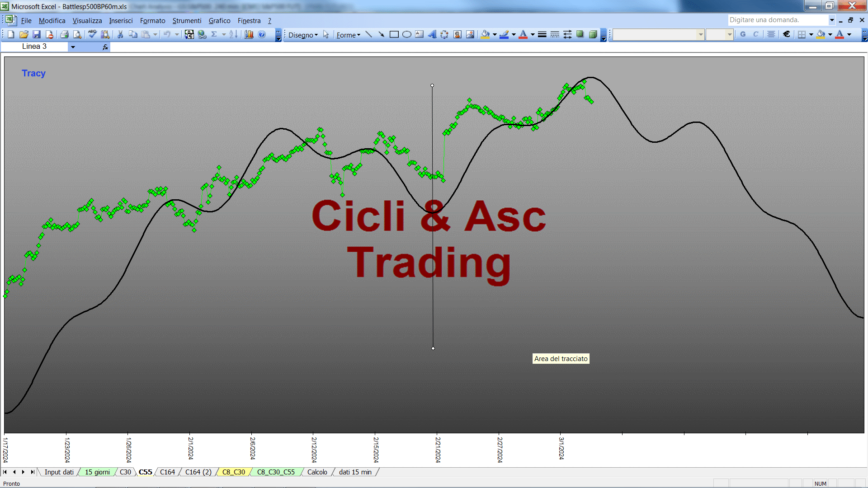868x488 pixels.
Task: Open Excel Help question mark icon
Action: tap(262, 34)
